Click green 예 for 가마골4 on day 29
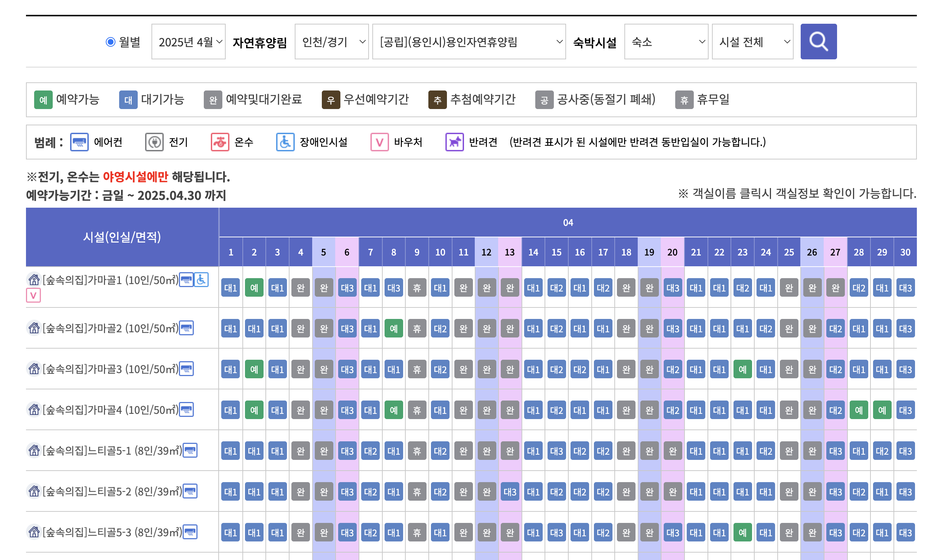The height and width of the screenshot is (560, 928). [x=882, y=410]
